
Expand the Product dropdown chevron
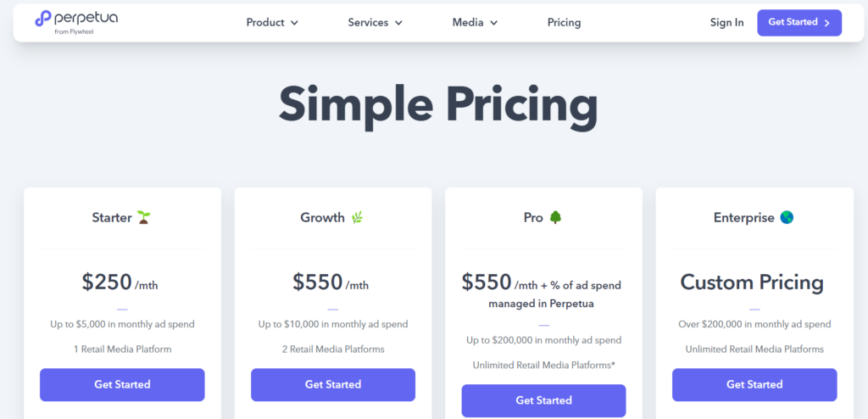[294, 23]
